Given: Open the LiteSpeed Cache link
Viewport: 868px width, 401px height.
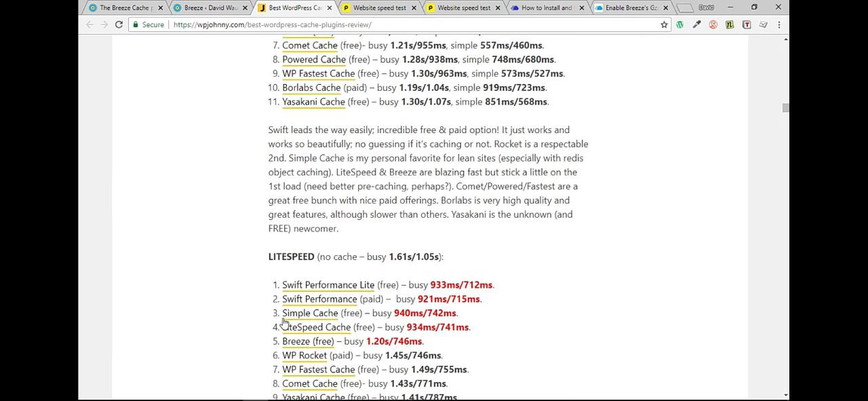Looking at the screenshot, I should [317, 328].
